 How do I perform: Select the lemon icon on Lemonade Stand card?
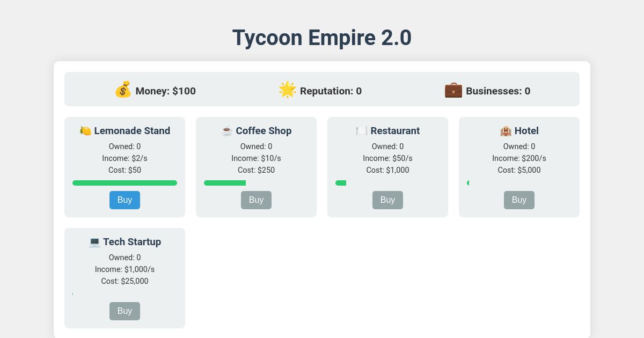pyautogui.click(x=86, y=130)
